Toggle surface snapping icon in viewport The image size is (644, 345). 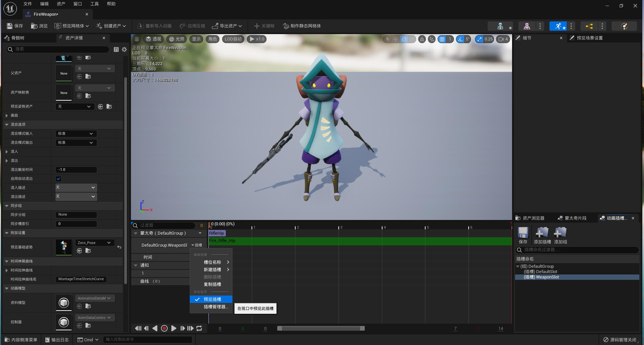click(432, 39)
